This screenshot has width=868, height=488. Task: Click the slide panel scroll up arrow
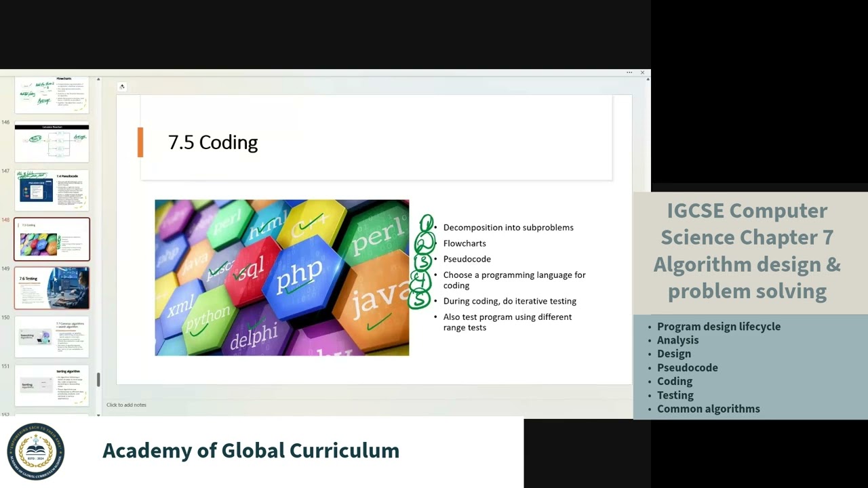point(98,80)
